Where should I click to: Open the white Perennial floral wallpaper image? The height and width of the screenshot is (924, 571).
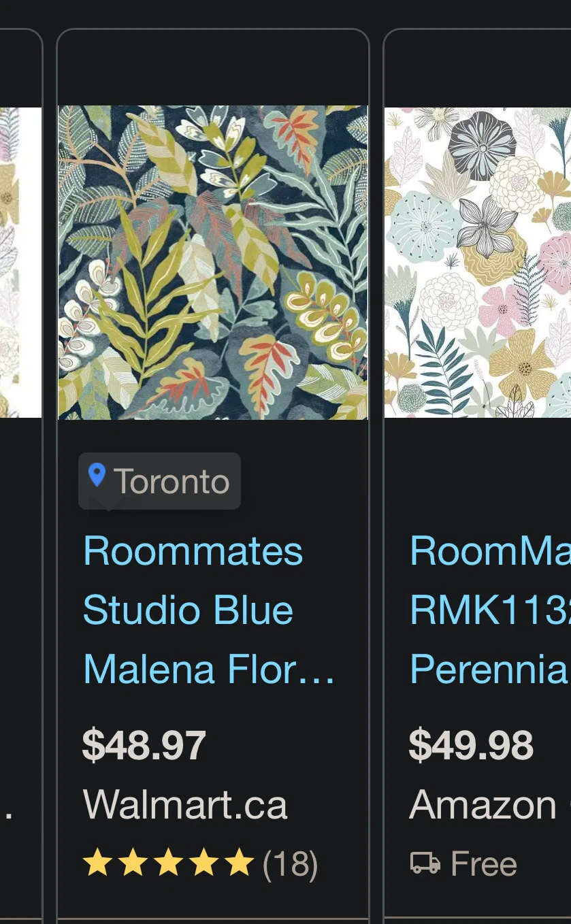pos(478,262)
